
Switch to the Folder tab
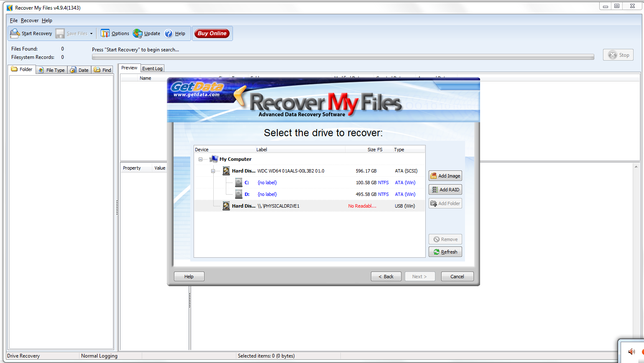22,69
